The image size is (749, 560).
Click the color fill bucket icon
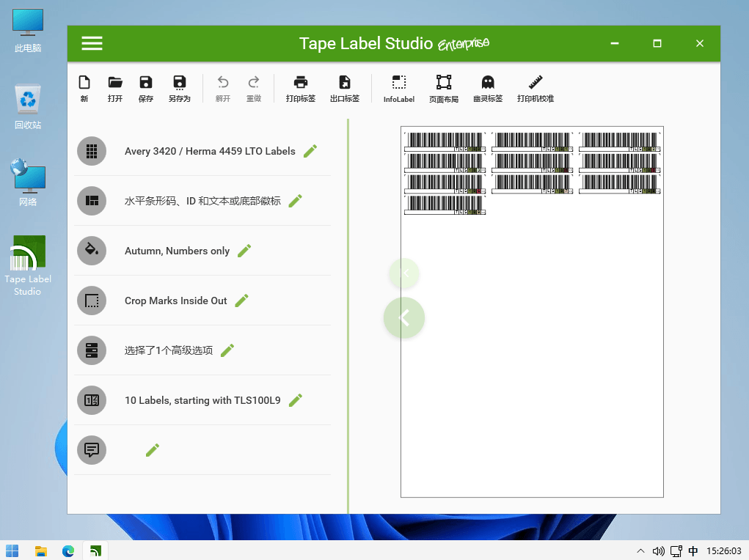pos(92,251)
